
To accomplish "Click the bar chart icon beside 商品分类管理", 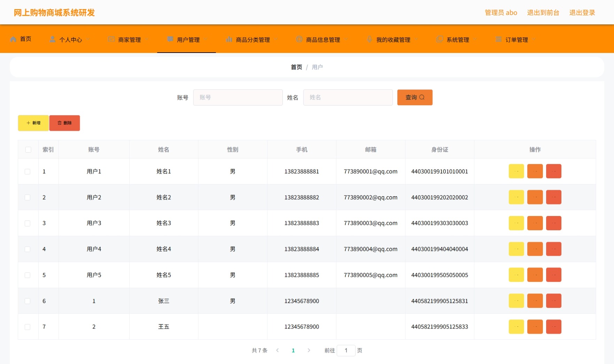I will coord(229,39).
